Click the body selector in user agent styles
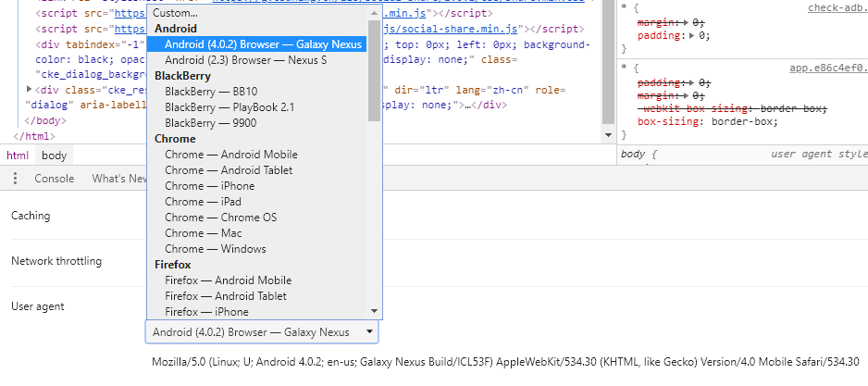The height and width of the screenshot is (386, 868). (633, 154)
